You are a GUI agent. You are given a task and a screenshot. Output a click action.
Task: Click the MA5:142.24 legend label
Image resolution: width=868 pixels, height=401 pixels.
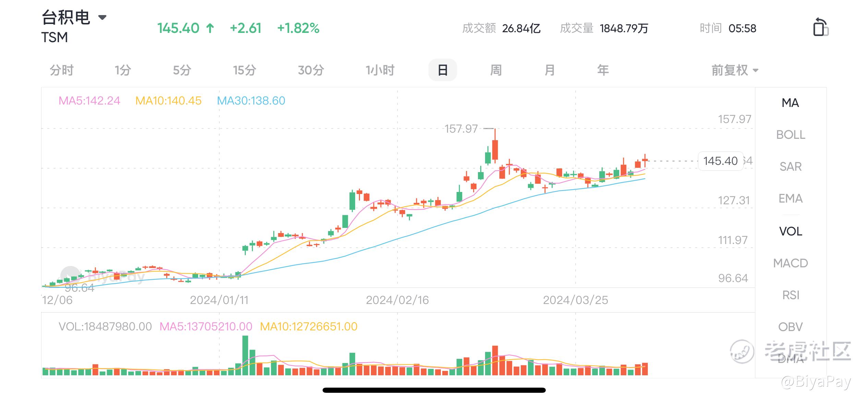(89, 101)
